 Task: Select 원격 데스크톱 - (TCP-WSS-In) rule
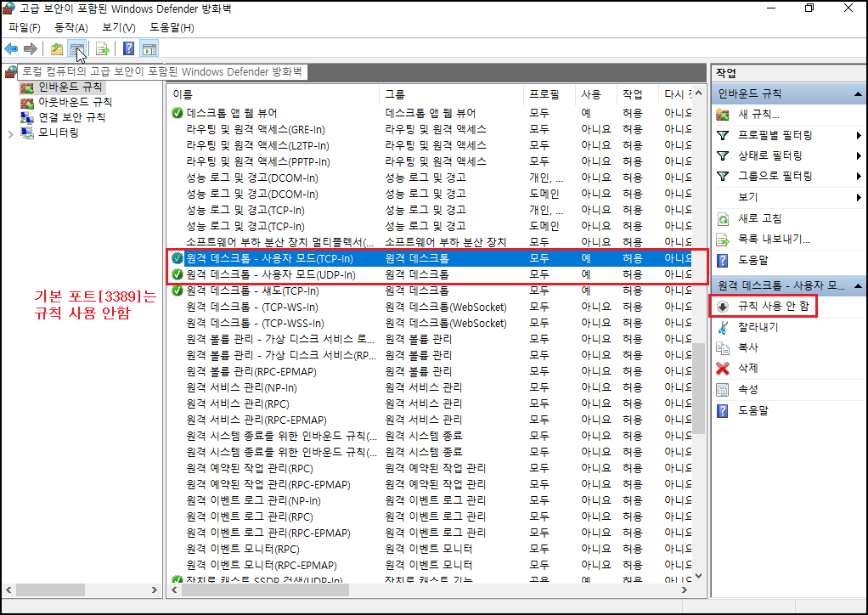431,323
